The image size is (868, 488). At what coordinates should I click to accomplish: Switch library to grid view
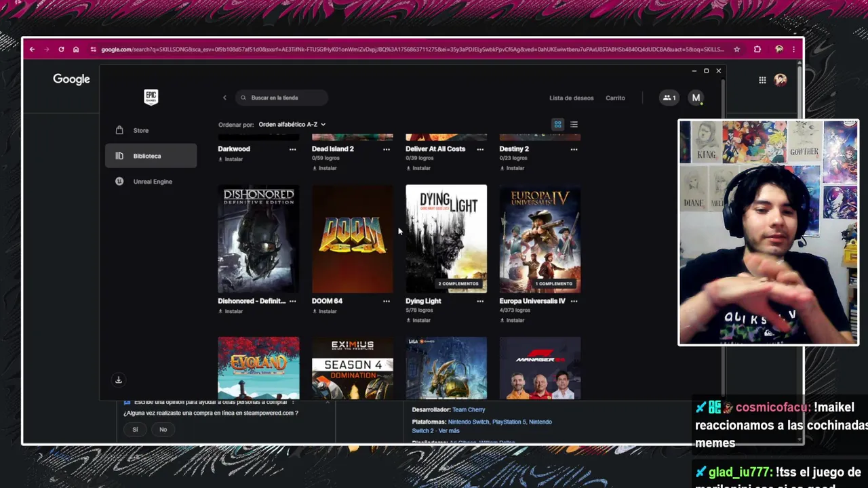[x=557, y=125]
